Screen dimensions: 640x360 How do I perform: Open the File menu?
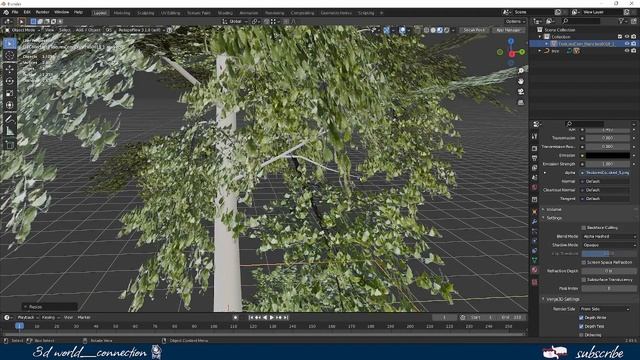point(15,12)
